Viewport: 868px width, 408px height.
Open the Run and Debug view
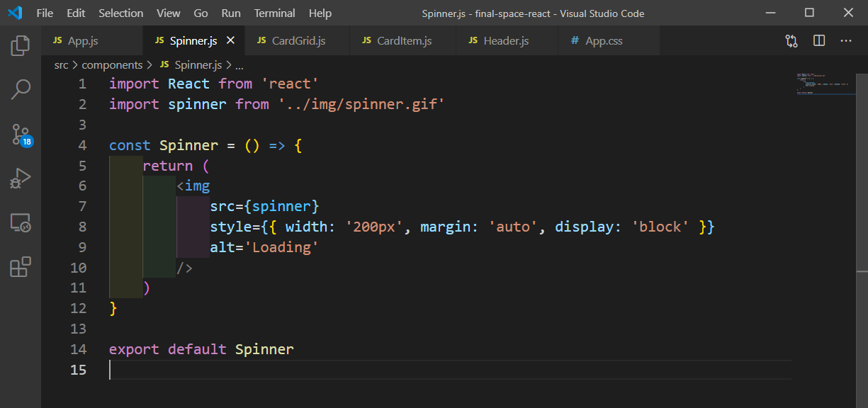coord(20,178)
